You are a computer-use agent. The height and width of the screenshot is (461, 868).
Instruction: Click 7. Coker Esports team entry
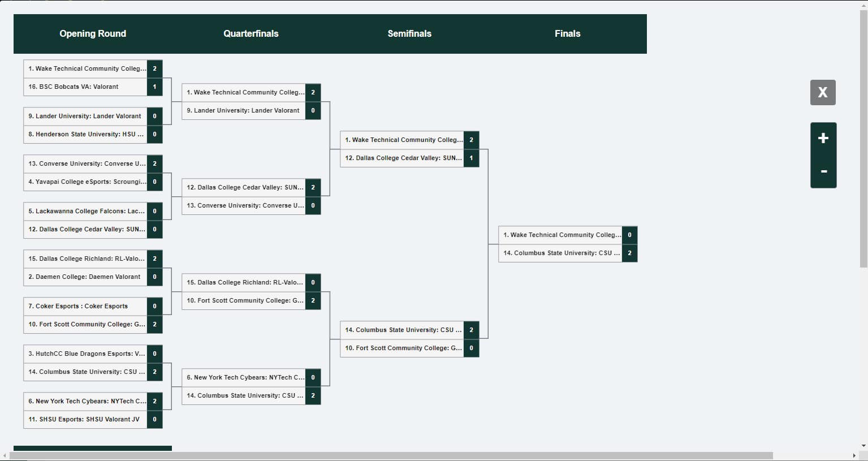point(85,307)
